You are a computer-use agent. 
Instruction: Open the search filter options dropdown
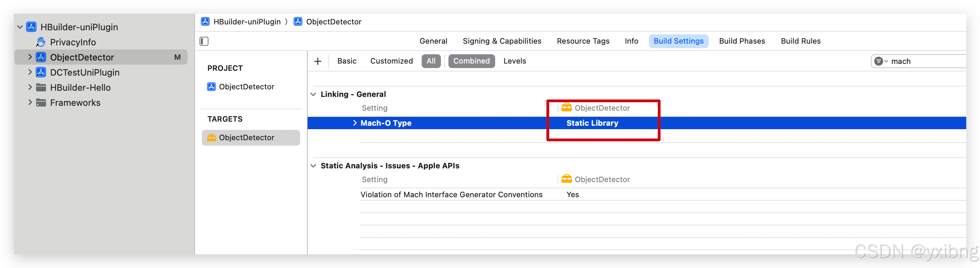coord(881,61)
